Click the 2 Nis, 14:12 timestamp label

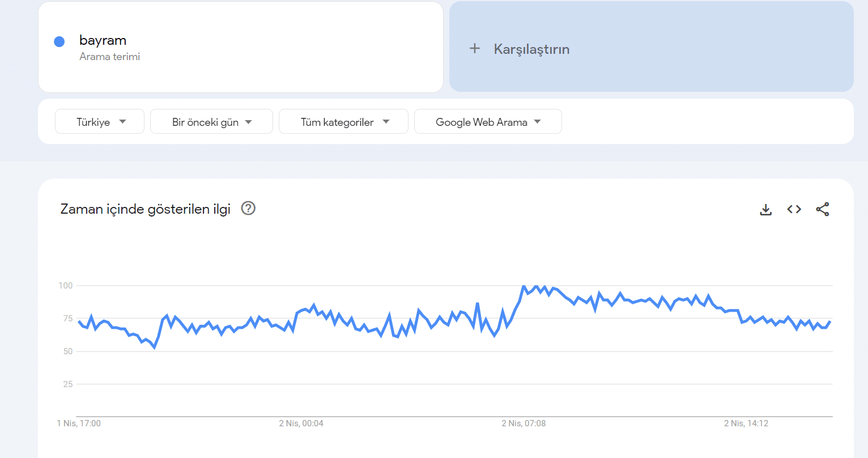click(746, 423)
